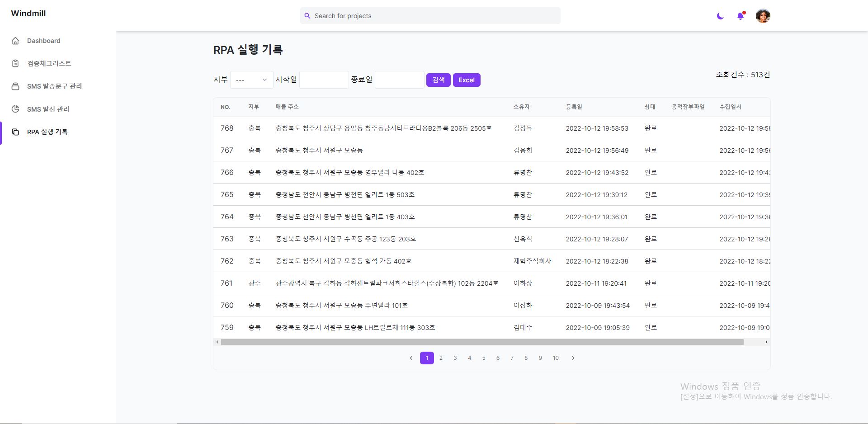Open SMS 발신 관리 menu item
The width and height of the screenshot is (868, 424).
coord(48,109)
